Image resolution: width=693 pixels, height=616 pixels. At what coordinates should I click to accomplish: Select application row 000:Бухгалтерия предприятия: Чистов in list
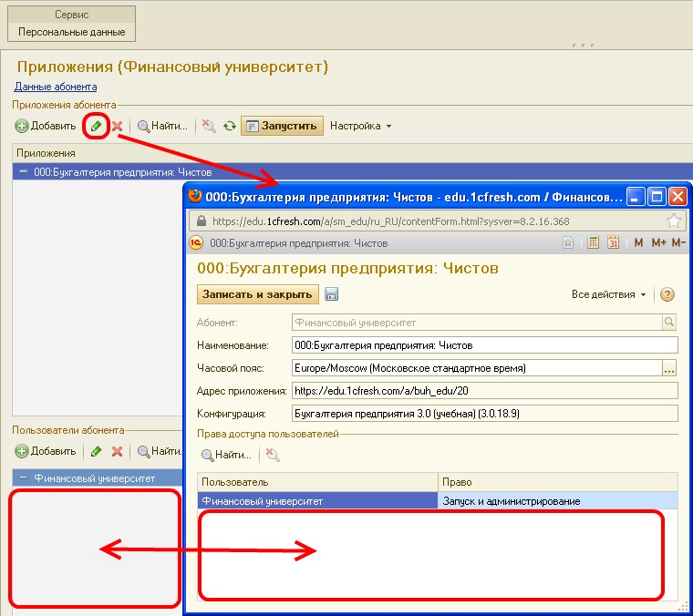(353, 172)
